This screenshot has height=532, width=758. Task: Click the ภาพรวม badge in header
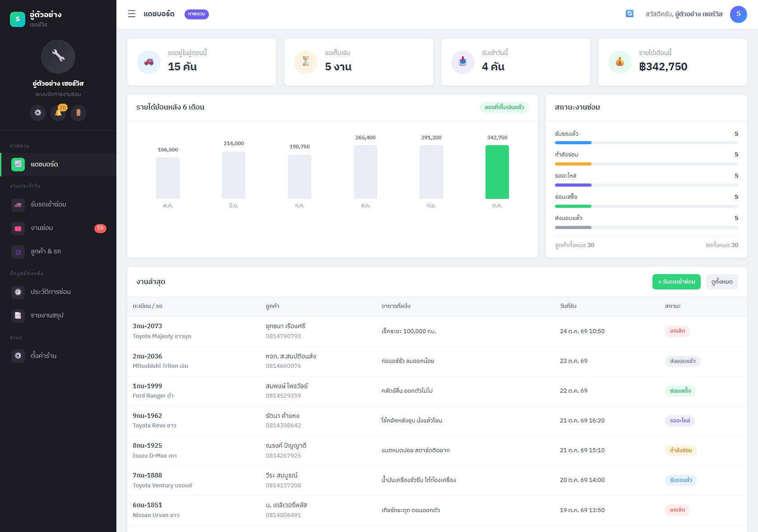tap(197, 14)
